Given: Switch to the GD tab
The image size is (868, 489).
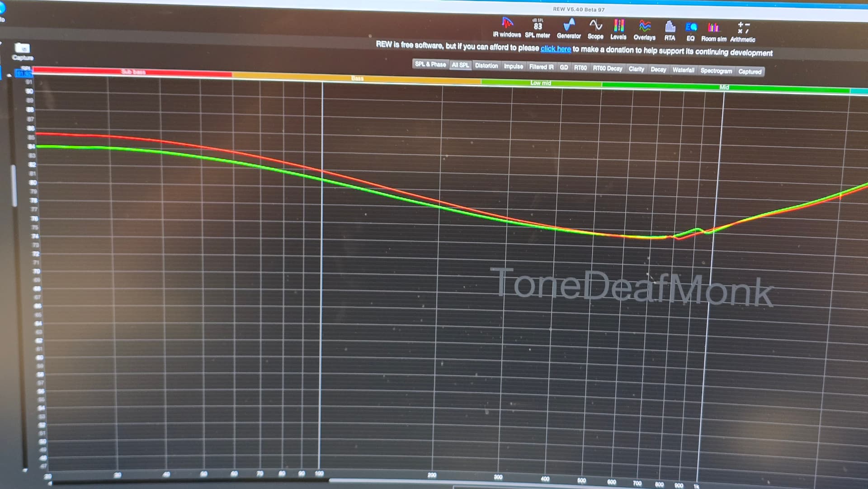Looking at the screenshot, I should point(564,67).
